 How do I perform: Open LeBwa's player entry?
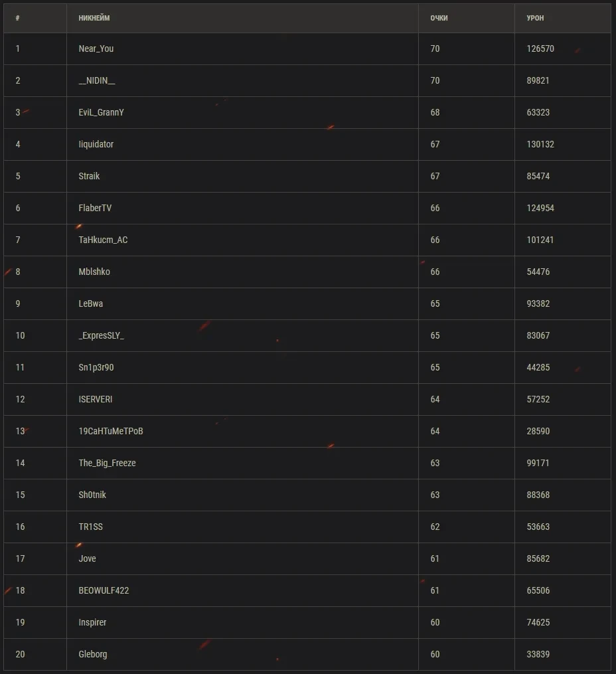(91, 303)
